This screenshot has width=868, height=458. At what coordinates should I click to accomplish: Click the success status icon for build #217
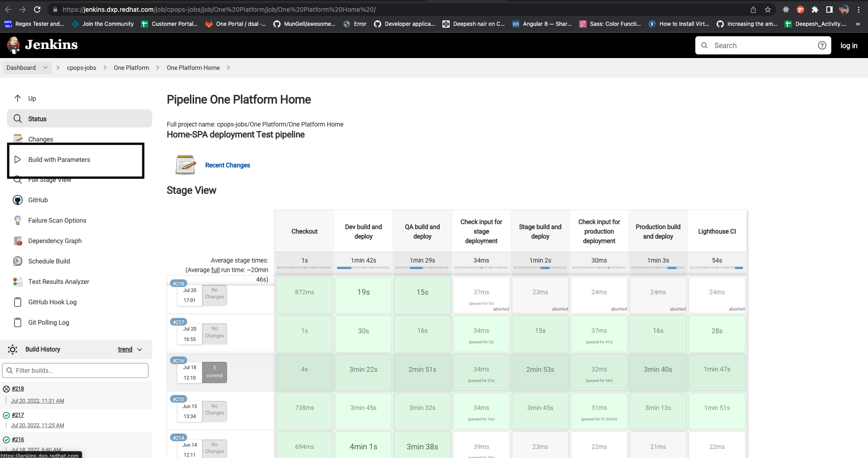6,415
